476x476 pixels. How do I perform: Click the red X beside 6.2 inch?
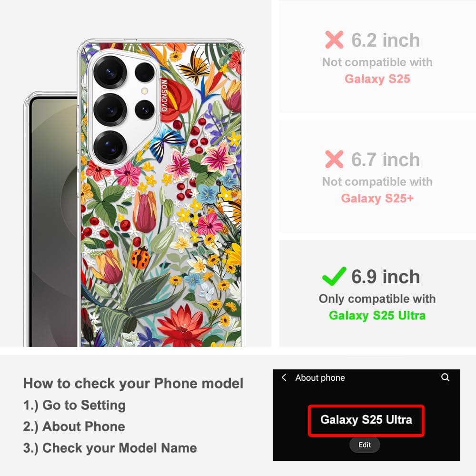click(x=334, y=40)
